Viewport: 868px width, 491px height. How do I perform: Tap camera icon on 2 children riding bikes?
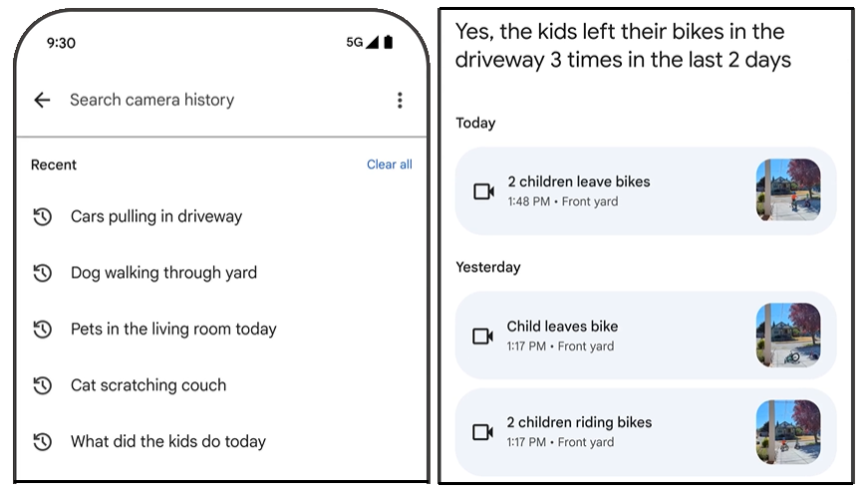pyautogui.click(x=483, y=432)
